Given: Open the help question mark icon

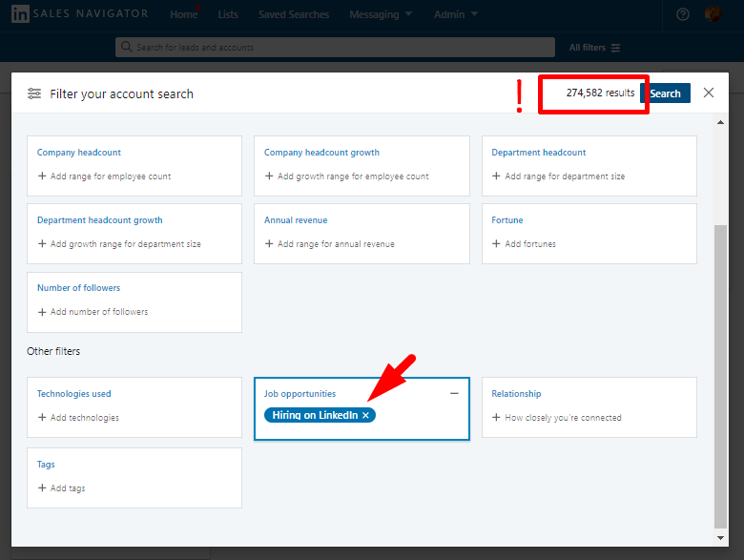Looking at the screenshot, I should (682, 14).
